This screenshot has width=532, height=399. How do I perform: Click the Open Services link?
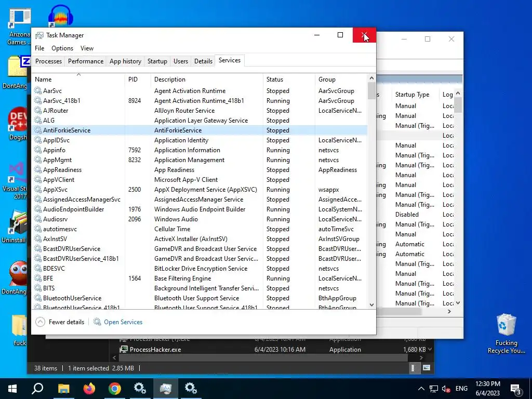click(123, 322)
